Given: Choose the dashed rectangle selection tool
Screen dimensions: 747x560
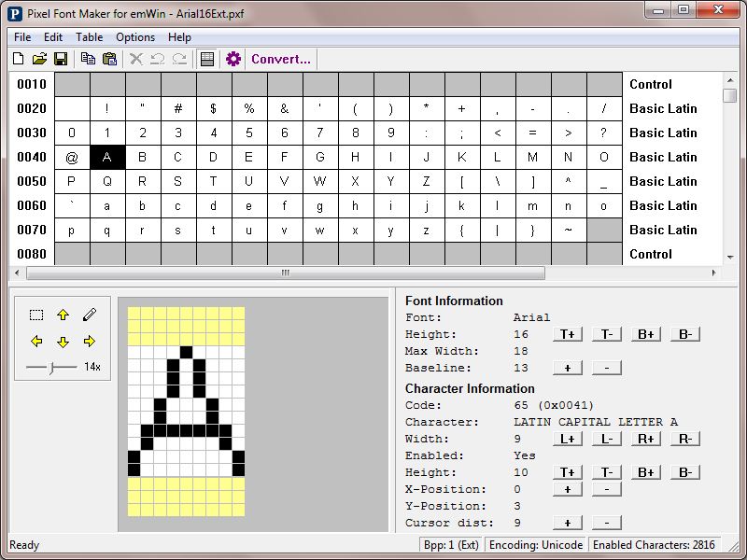Looking at the screenshot, I should tap(36, 315).
